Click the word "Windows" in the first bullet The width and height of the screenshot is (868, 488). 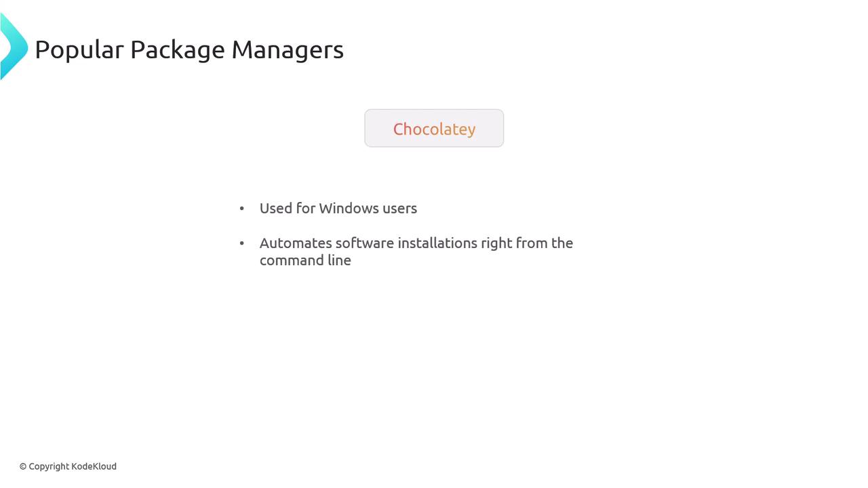(x=349, y=208)
